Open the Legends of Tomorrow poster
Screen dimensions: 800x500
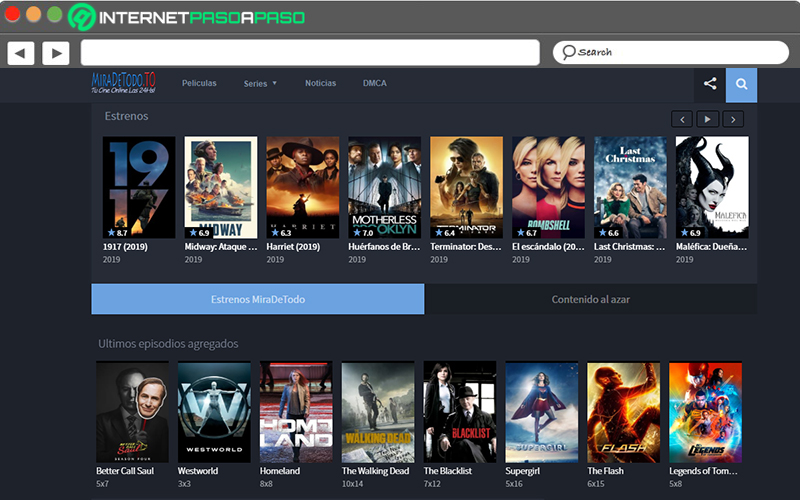coord(706,412)
